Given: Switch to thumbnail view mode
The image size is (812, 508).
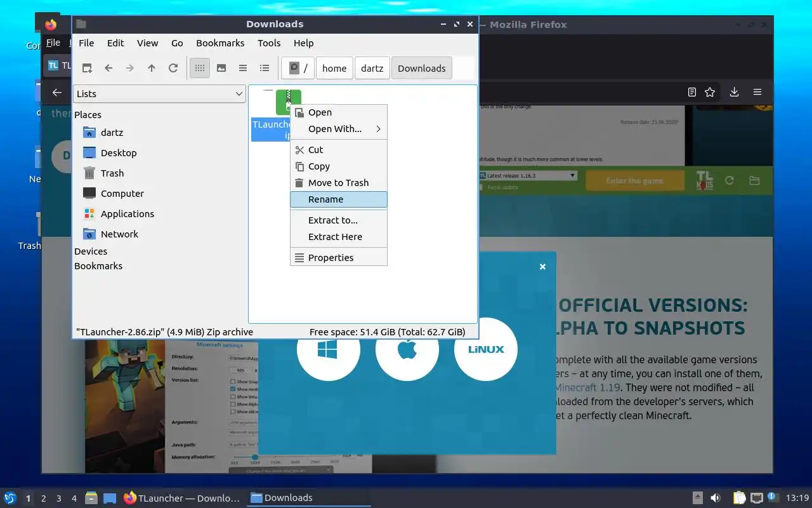Looking at the screenshot, I should (221, 68).
